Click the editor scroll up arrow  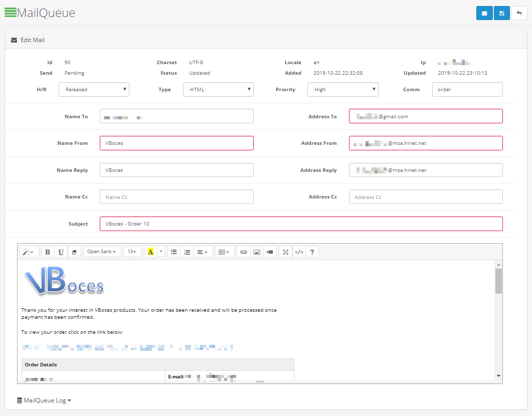point(498,265)
